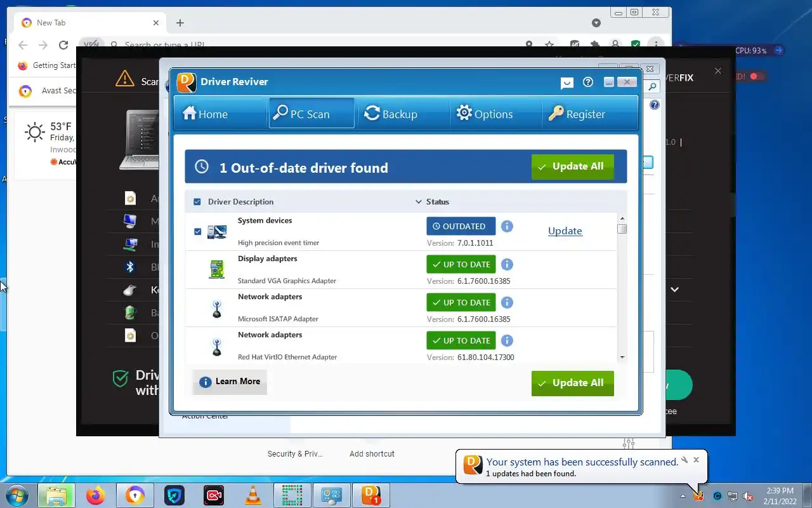Click Add shortcut on the new tab page
Screen dimensions: 812x508
372,453
